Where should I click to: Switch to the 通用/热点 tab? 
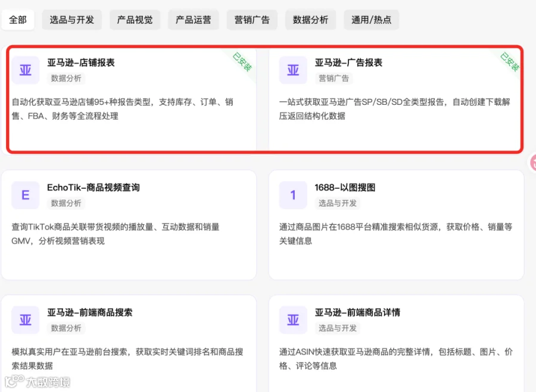click(x=371, y=20)
